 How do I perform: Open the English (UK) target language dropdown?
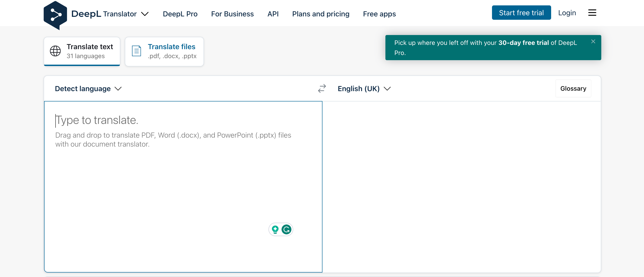364,89
